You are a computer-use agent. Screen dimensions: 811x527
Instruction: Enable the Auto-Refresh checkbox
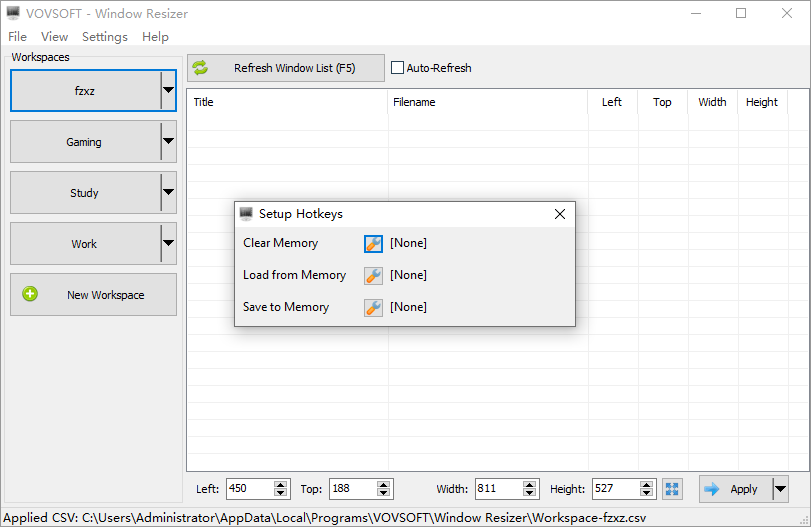tap(397, 68)
